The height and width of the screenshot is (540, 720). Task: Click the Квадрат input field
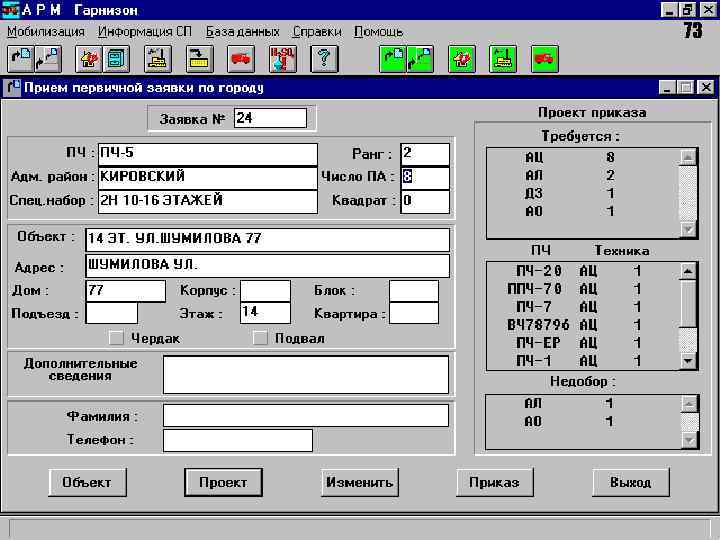point(425,201)
